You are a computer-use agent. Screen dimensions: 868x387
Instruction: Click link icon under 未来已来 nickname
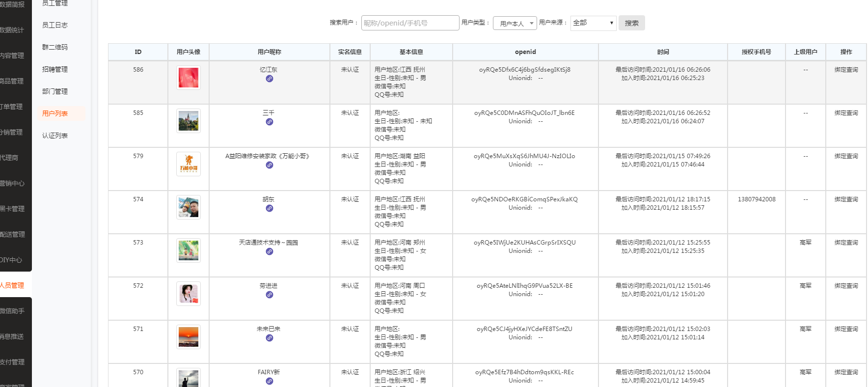[x=270, y=338]
